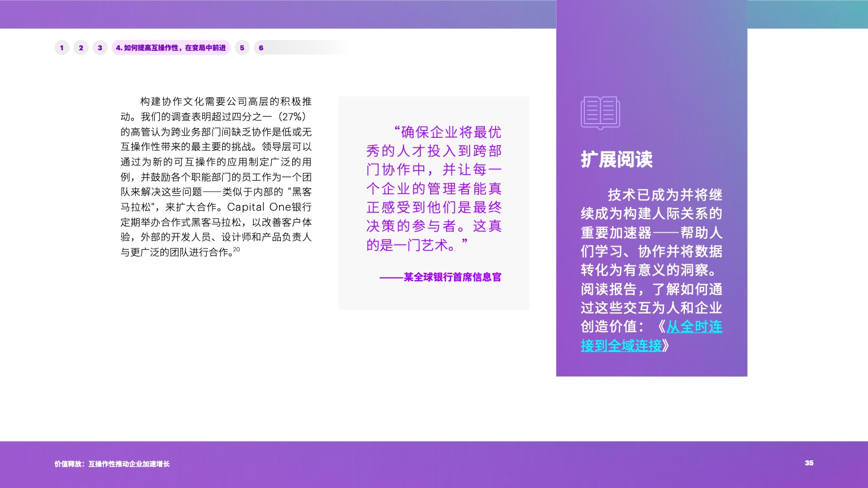Image resolution: width=868 pixels, height=488 pixels.
Task: Select section 3 navigation pill
Action: (x=100, y=48)
